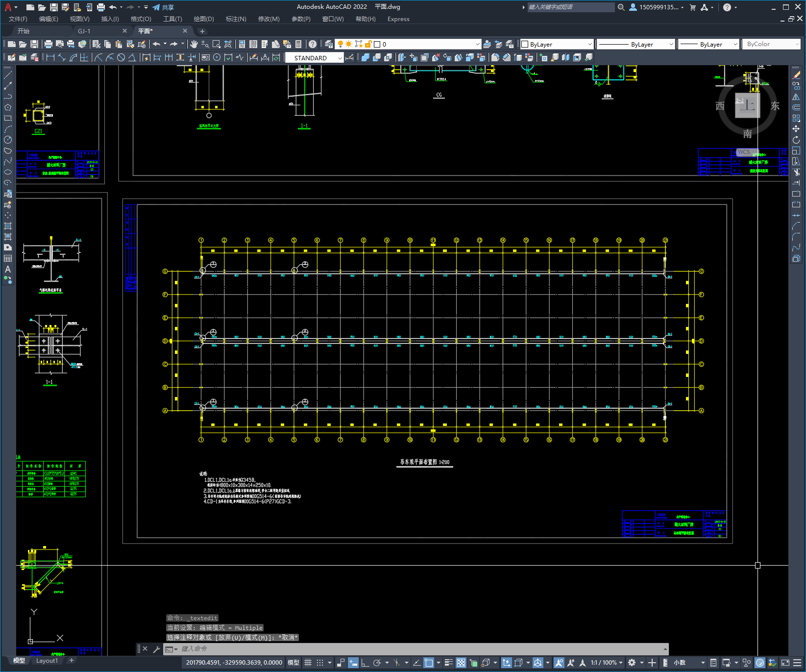
Task: Click the Pan hand icon
Action: [194, 44]
